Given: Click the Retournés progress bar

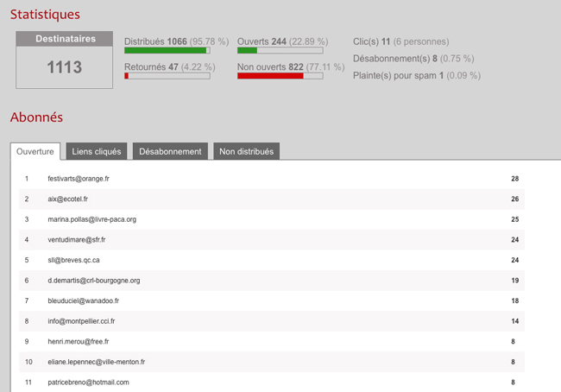Looking at the screenshot, I should click(x=167, y=76).
